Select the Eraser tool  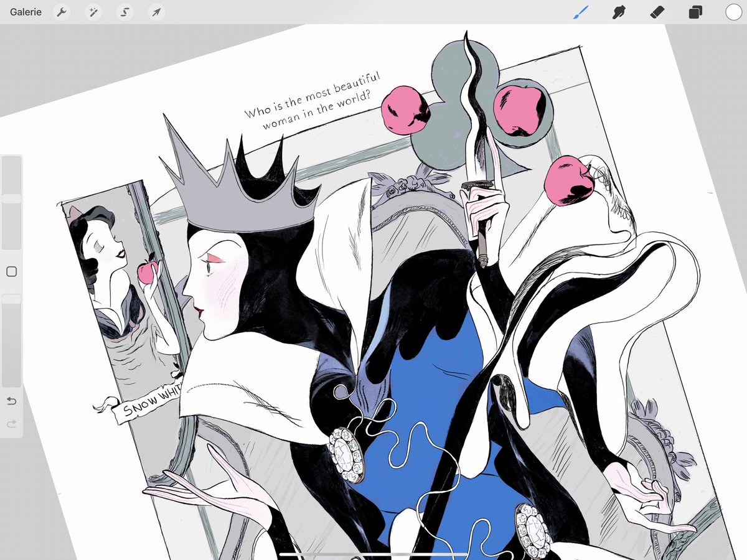pyautogui.click(x=657, y=12)
